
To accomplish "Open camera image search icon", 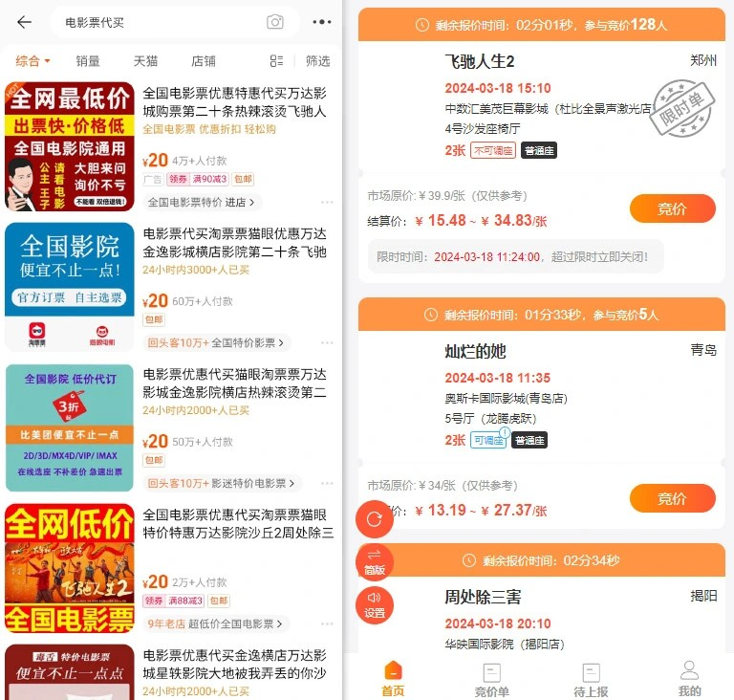I will tap(275, 22).
